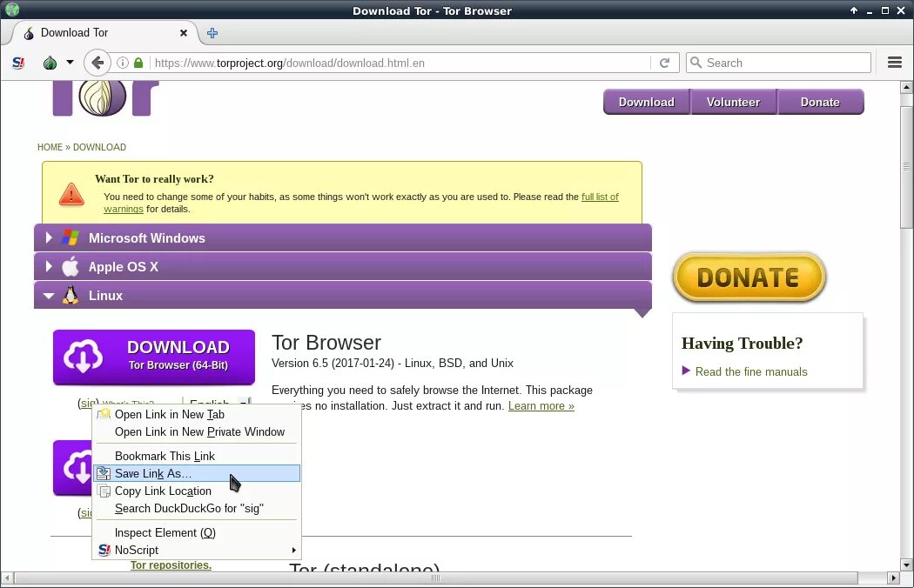Open the hamburger menu icon

pyautogui.click(x=895, y=63)
